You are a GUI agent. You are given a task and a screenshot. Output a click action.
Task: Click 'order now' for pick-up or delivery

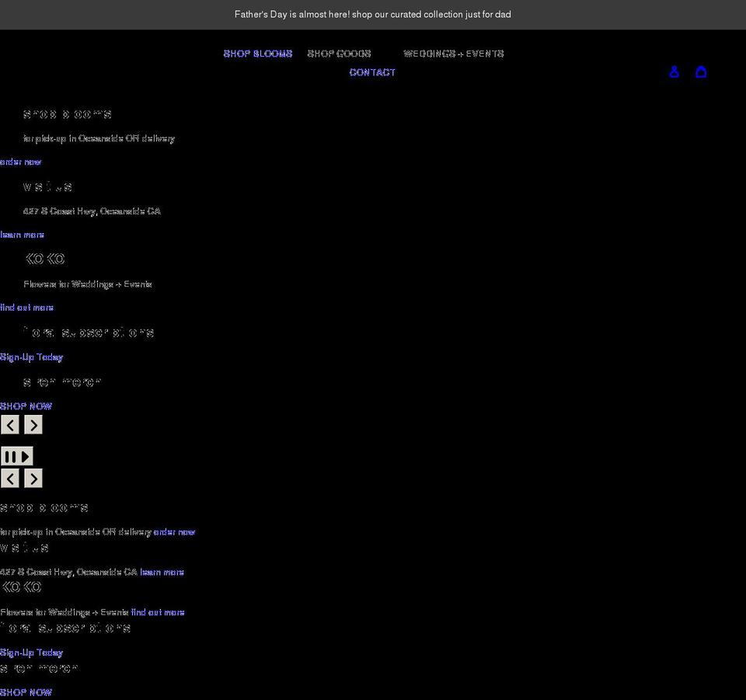(x=20, y=162)
